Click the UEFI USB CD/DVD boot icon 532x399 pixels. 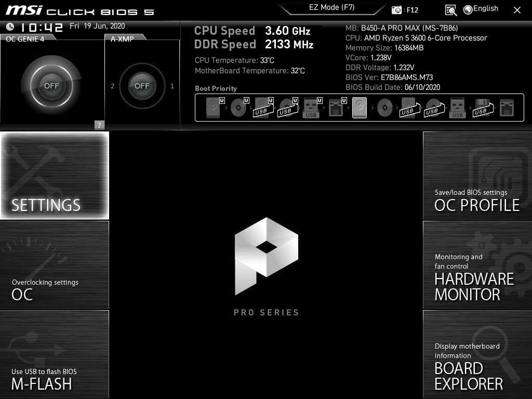click(288, 108)
